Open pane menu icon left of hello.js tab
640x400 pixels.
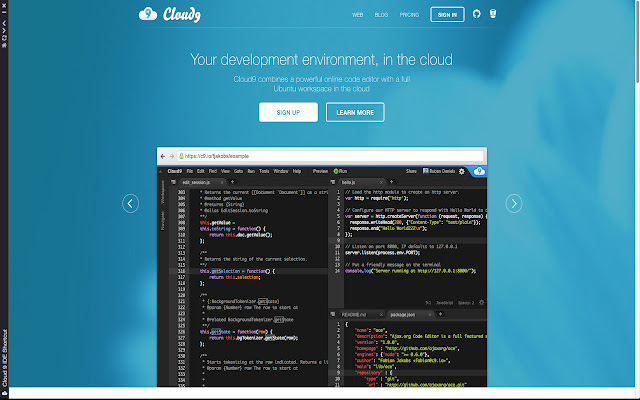pyautogui.click(x=333, y=182)
